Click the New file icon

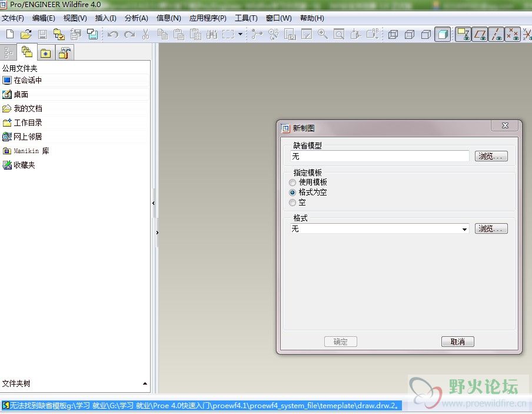(10, 34)
